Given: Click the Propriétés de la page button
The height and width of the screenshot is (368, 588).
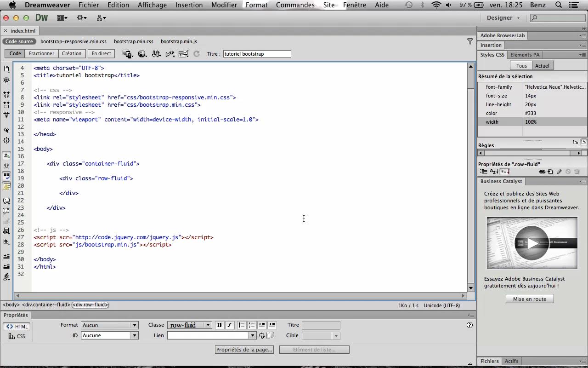Looking at the screenshot, I should [x=244, y=350].
